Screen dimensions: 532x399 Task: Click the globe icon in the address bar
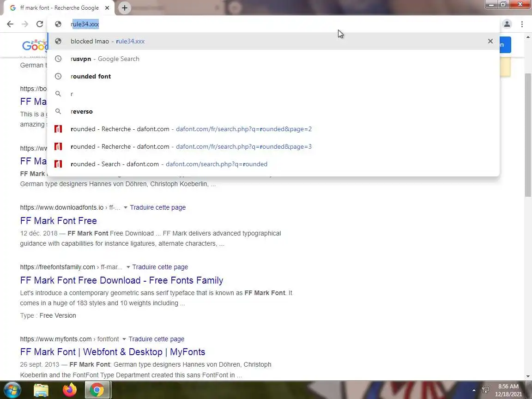coord(58,24)
